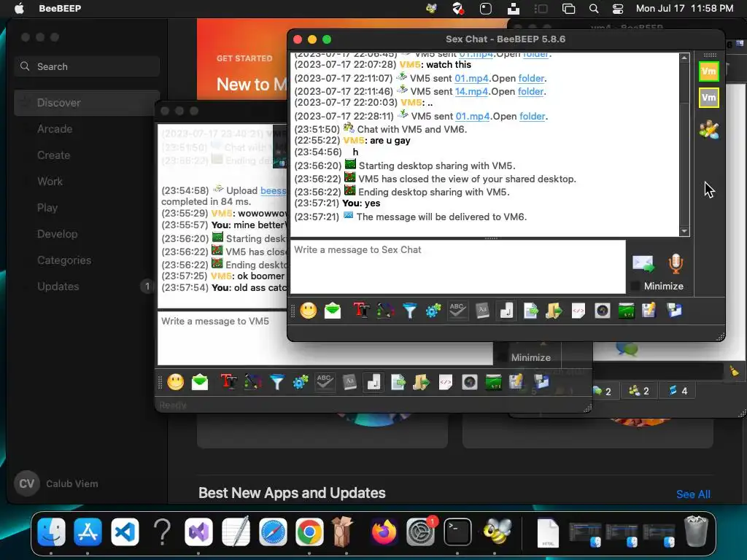The height and width of the screenshot is (560, 747).
Task: Click the Sex Chat scrollbar up arrow
Action: tap(684, 58)
